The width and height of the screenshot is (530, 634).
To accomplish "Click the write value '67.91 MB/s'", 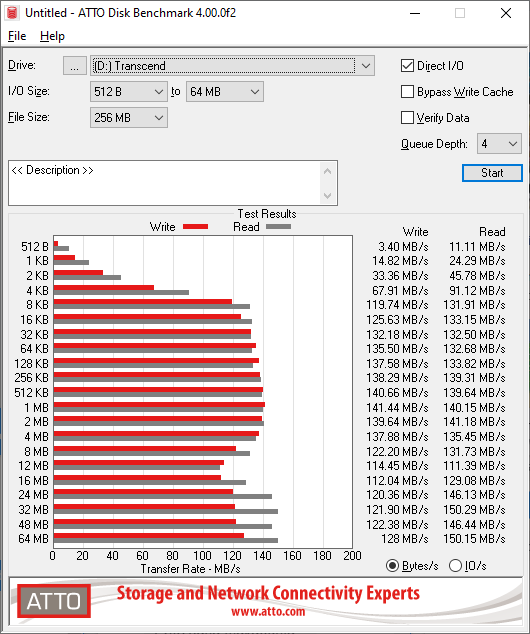I will 400,290.
